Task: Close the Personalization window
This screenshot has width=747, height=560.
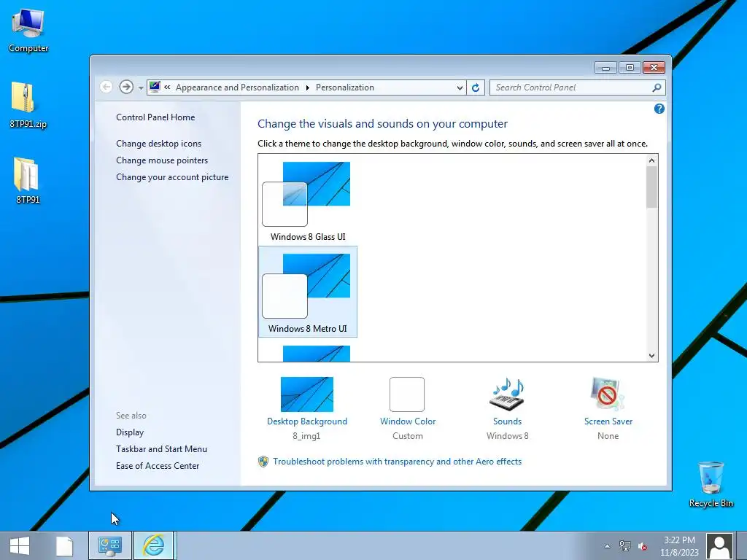Action: tap(654, 68)
